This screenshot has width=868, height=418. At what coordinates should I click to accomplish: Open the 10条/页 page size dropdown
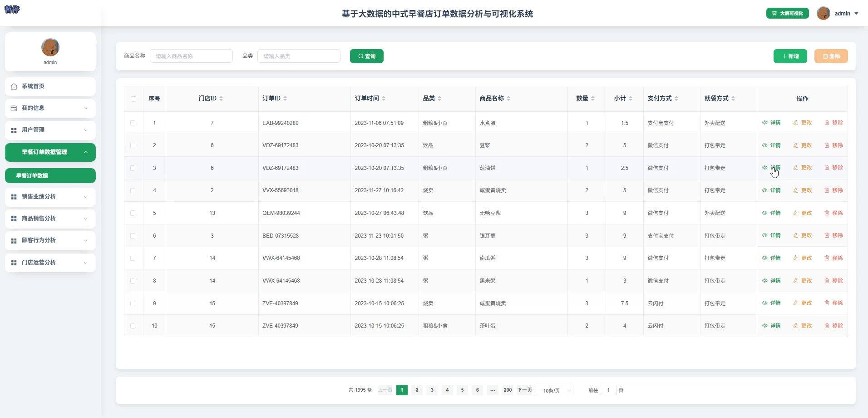(x=555, y=390)
